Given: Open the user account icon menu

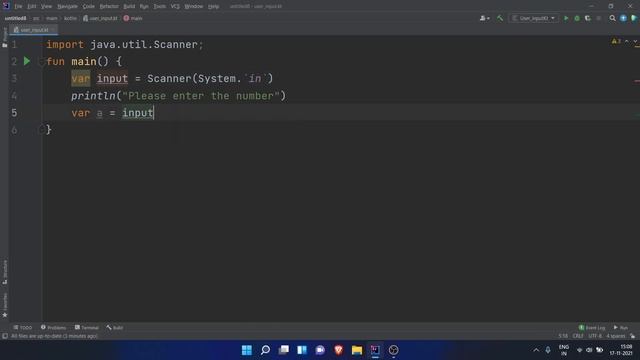Looking at the screenshot, I should point(484,18).
